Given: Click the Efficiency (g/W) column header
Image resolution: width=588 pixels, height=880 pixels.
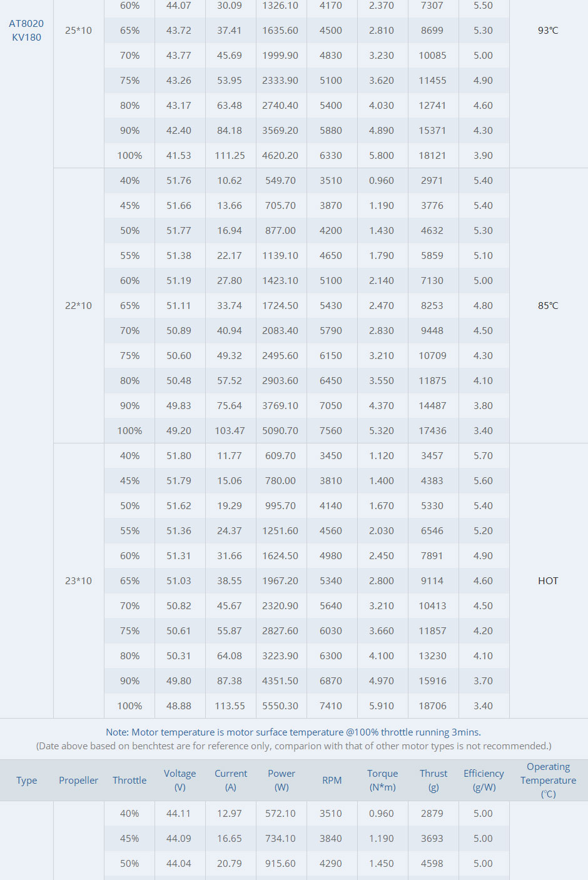Looking at the screenshot, I should pos(484,780).
